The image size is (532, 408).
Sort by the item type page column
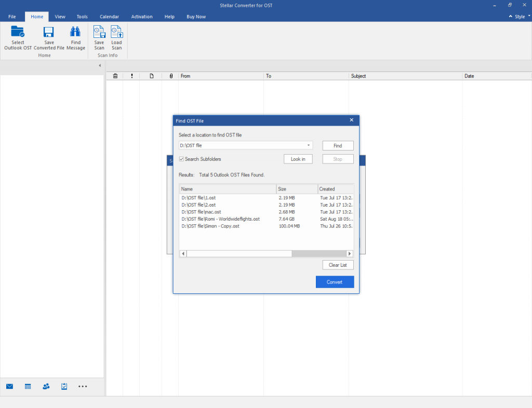pos(152,76)
